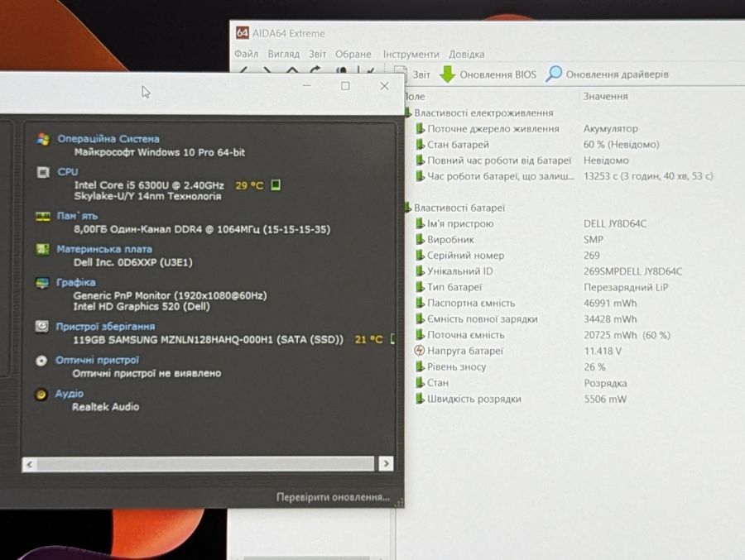Screen dimensions: 745x560
Task: Click the speaker icon by Аудіо
Action: click(41, 395)
